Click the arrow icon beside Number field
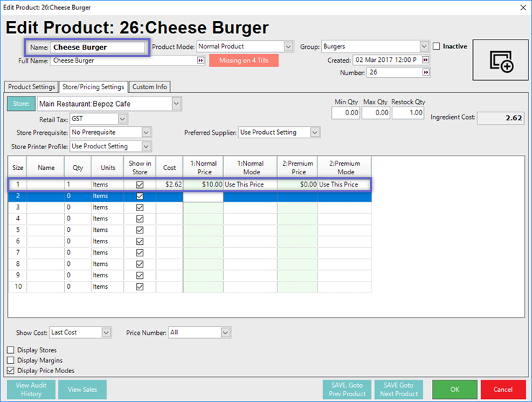 426,73
